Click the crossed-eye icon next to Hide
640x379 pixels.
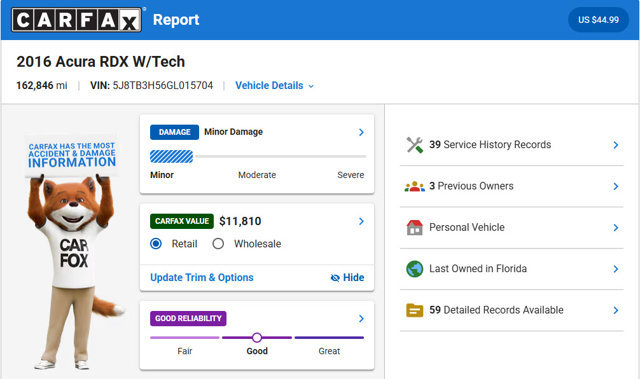(x=335, y=278)
